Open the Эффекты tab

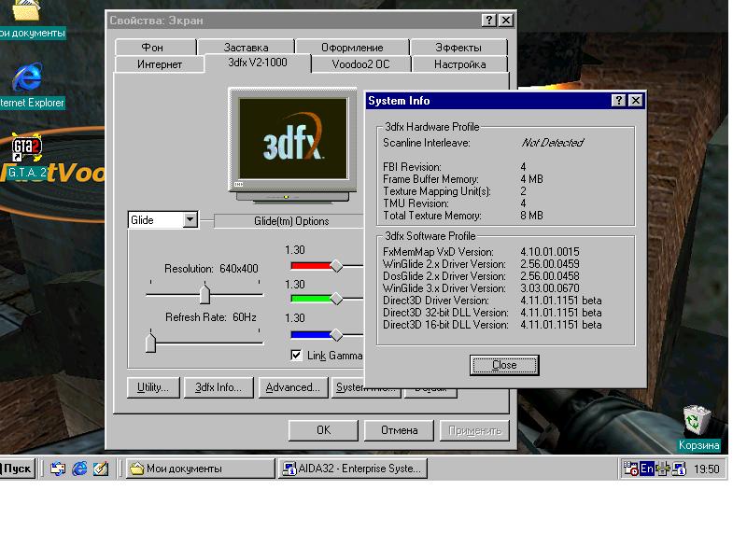click(458, 48)
